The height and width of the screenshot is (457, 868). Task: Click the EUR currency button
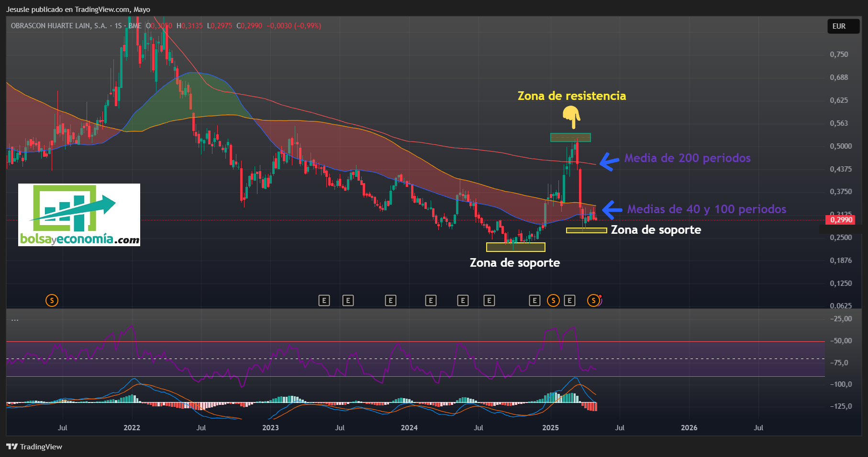tap(844, 26)
